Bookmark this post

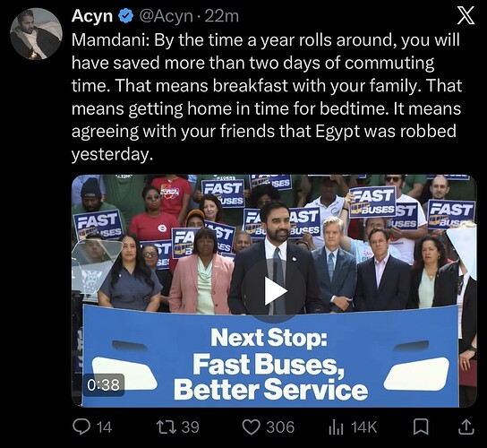(x=421, y=426)
